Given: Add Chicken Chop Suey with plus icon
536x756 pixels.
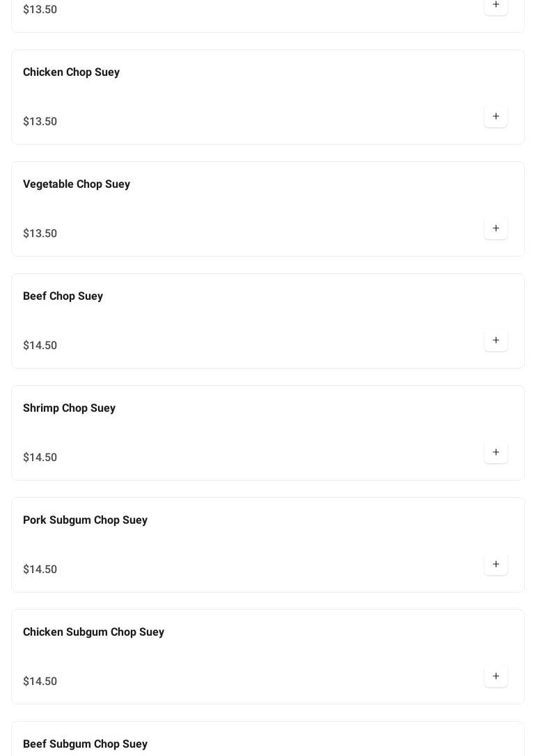Looking at the screenshot, I should point(496,116).
